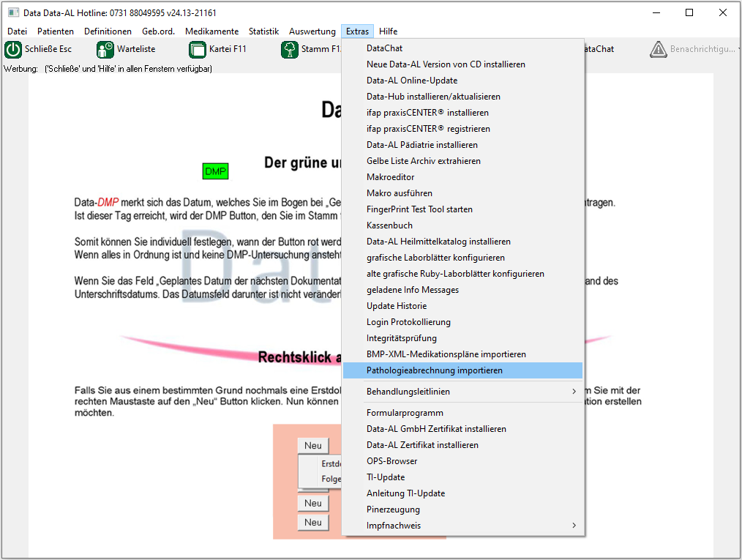742x560 pixels.
Task: Open the Medikamente menu in menu bar
Action: coord(211,31)
